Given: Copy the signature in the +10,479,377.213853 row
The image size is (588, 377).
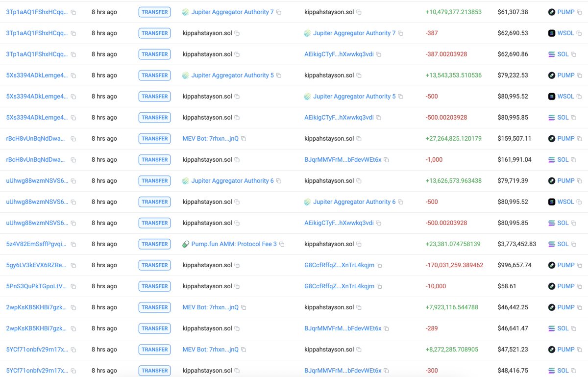Looking at the screenshot, I should tap(73, 12).
